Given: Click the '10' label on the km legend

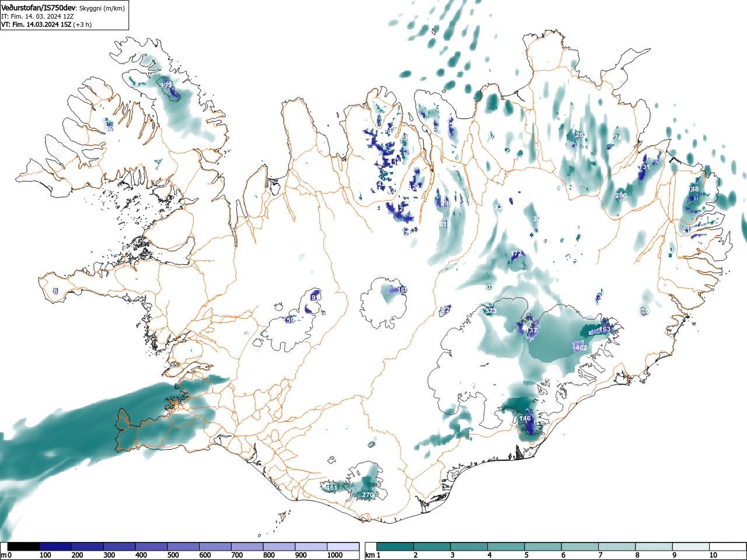Looking at the screenshot, I should pos(713,555).
